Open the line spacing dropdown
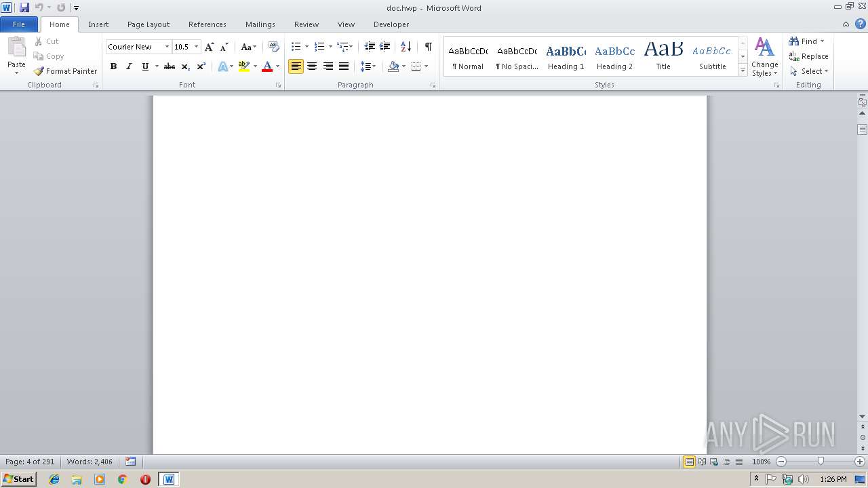This screenshot has height=488, width=868. [368, 66]
